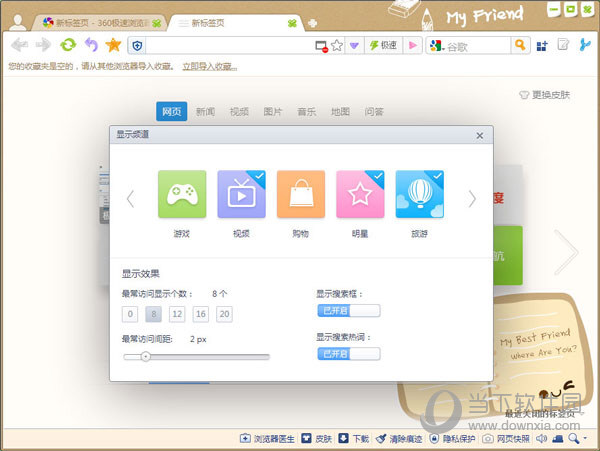Screen dimensions: 600x451
Task: Toggle the 旅游 channel tile
Action: point(420,194)
